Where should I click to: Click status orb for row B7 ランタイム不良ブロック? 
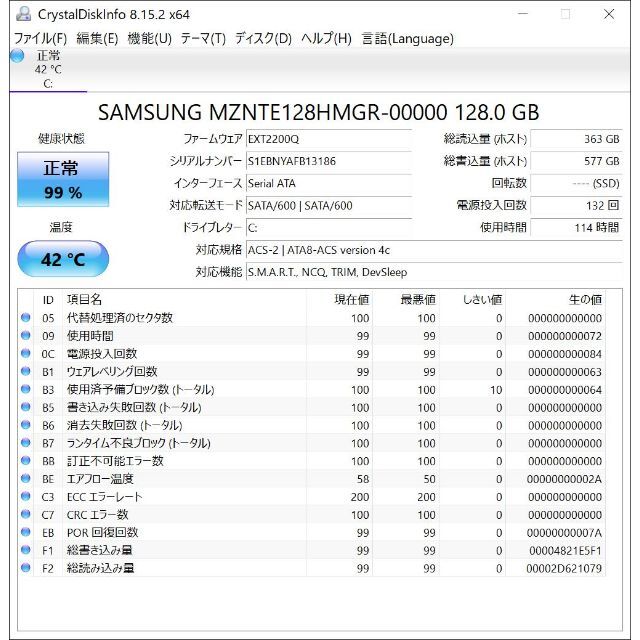tap(26, 443)
